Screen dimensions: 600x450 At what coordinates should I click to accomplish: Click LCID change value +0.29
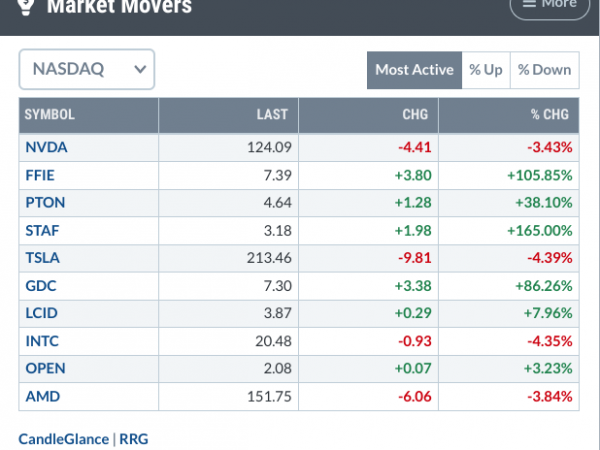[413, 313]
